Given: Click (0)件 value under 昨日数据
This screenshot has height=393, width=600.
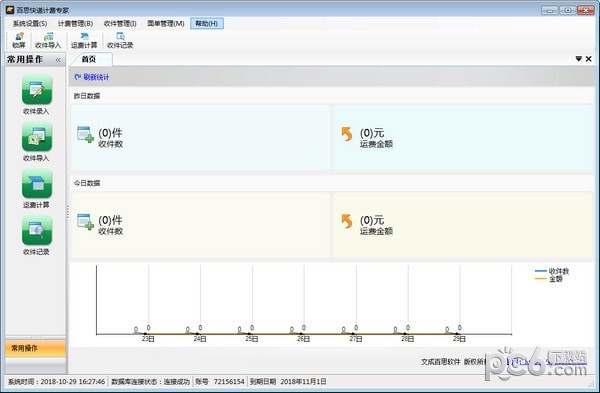Looking at the screenshot, I should pos(110,133).
